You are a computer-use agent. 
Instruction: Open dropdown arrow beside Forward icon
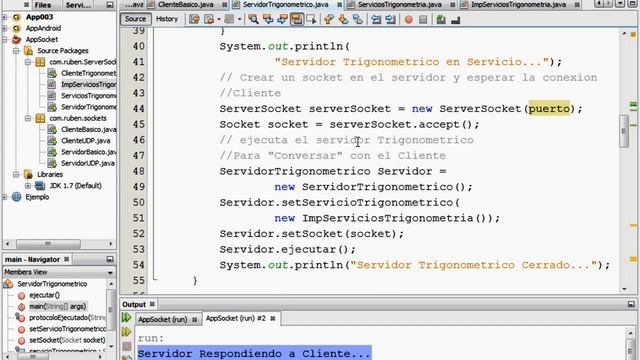click(x=240, y=19)
